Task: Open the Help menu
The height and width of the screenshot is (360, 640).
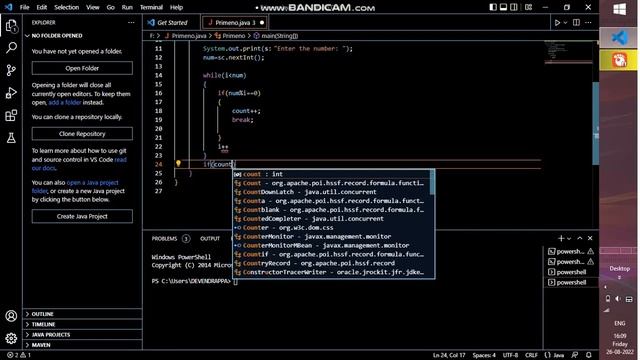Action: click(176, 7)
